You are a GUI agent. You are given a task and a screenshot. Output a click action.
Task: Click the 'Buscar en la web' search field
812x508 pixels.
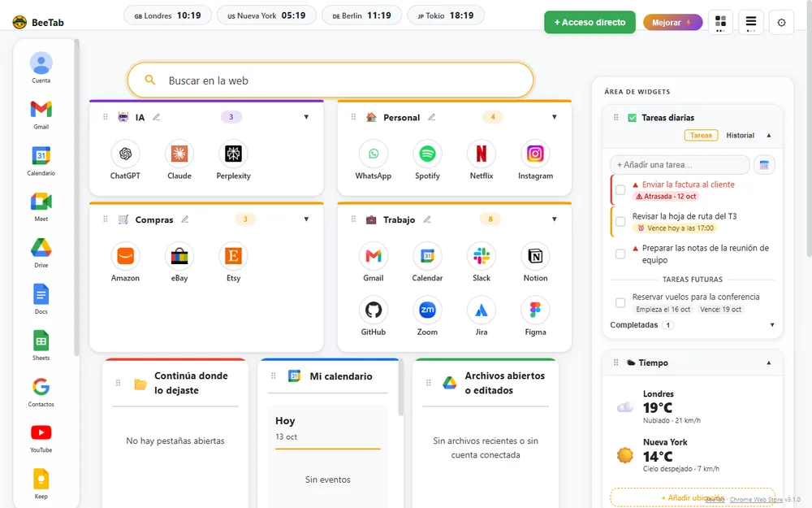click(330, 80)
